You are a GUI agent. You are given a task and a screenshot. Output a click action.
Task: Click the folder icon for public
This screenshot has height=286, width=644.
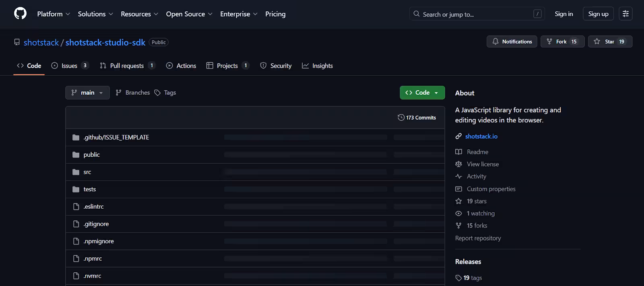(x=76, y=155)
